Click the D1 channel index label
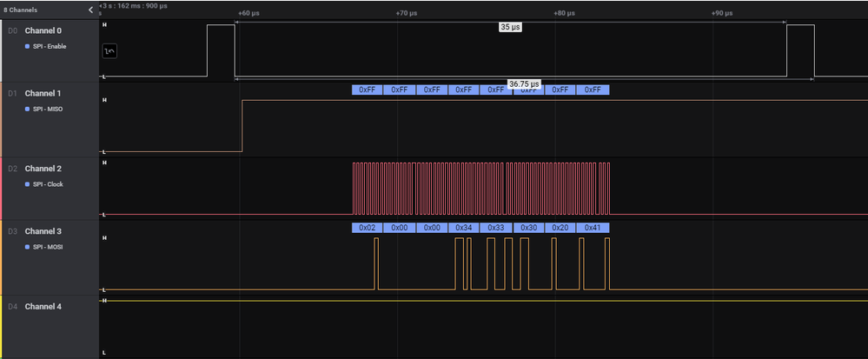The width and height of the screenshot is (868, 359). (x=12, y=94)
